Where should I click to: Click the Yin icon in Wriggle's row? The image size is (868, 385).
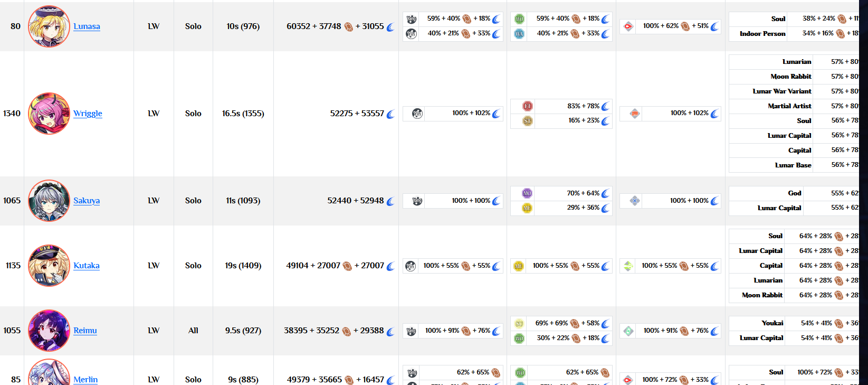point(417,114)
